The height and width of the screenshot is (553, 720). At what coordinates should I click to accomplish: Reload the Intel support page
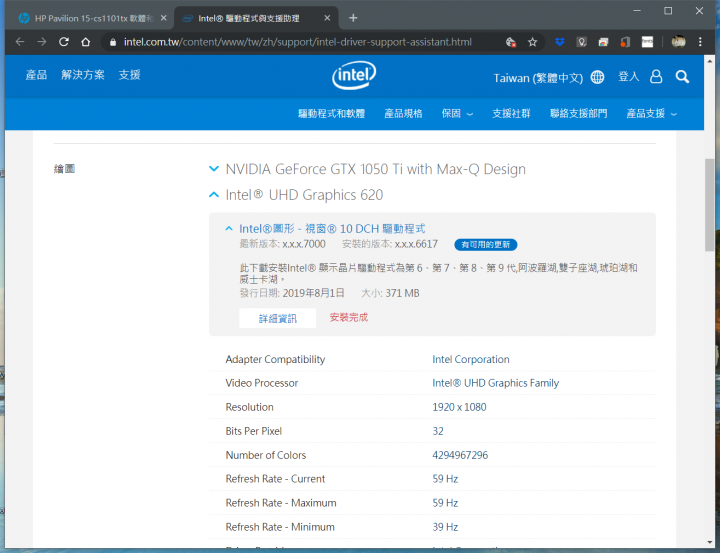coord(64,42)
